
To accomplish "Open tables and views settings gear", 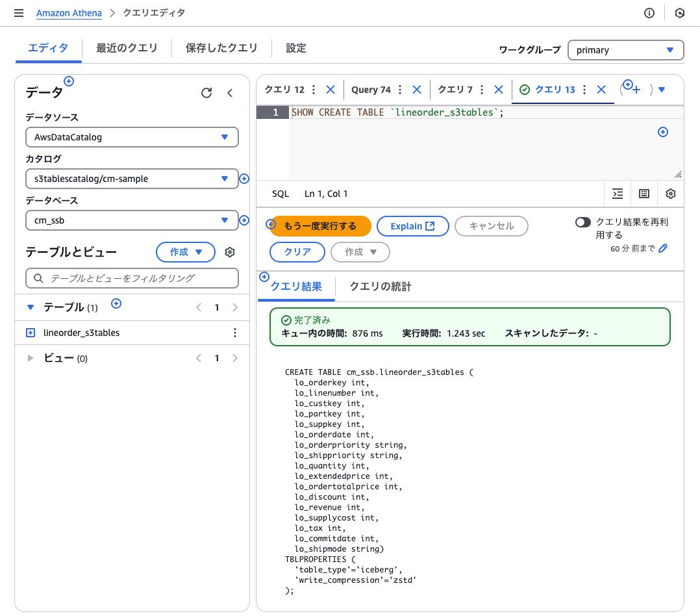I will coord(230,252).
